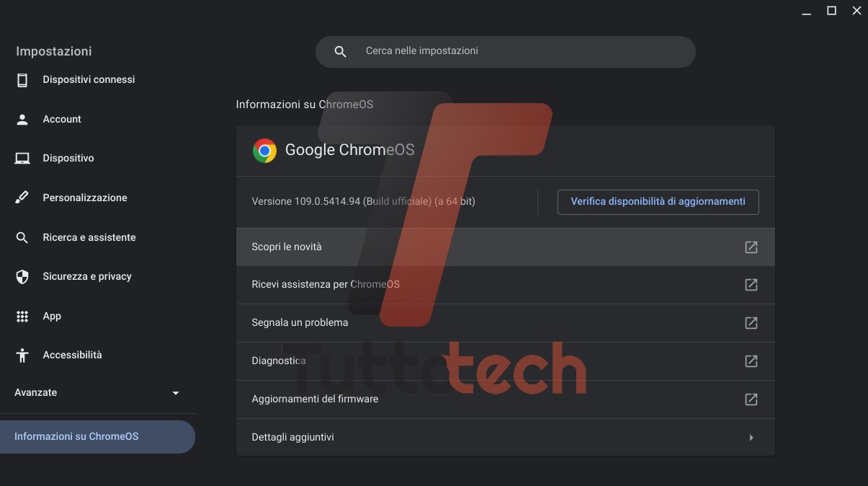Click external link icon for Segnala un problema
The width and height of the screenshot is (868, 486).
pos(751,323)
